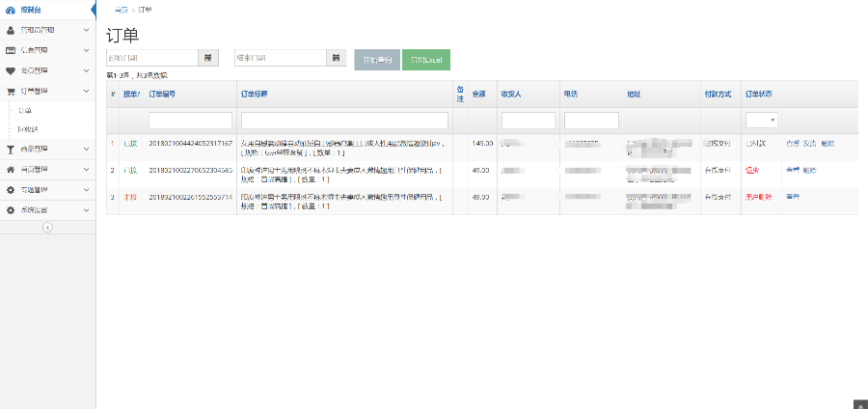Click the card icon in the sidebar
The height and width of the screenshot is (409, 868).
coord(11,50)
